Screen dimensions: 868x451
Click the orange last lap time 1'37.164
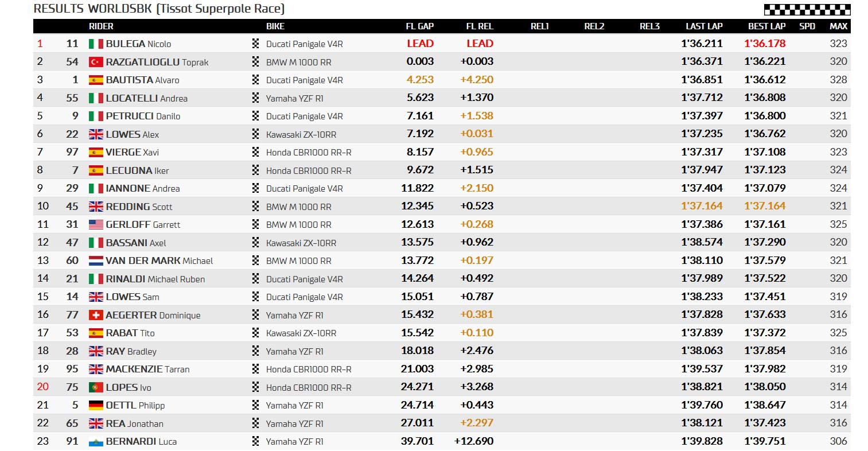pos(702,206)
